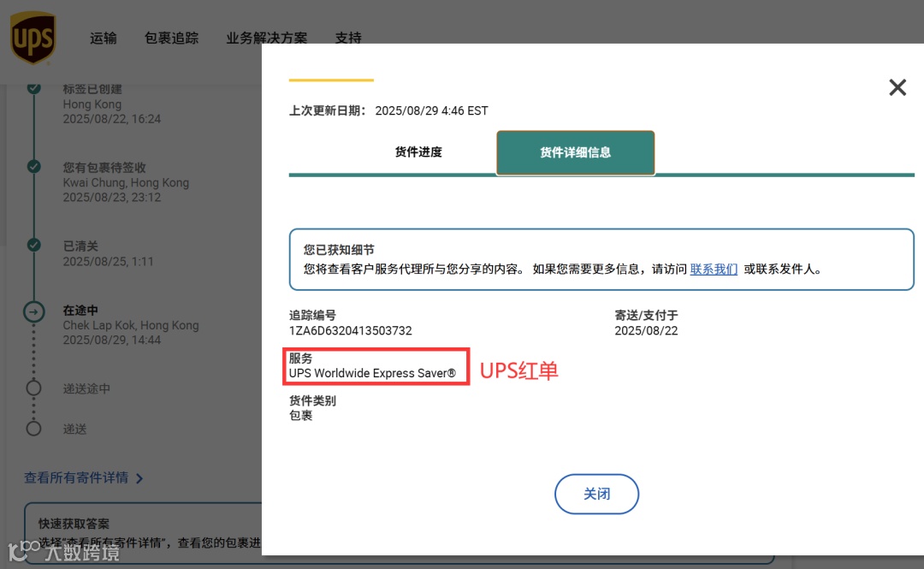Click the ship date 2025/08/22
924x569 pixels.
click(646, 331)
